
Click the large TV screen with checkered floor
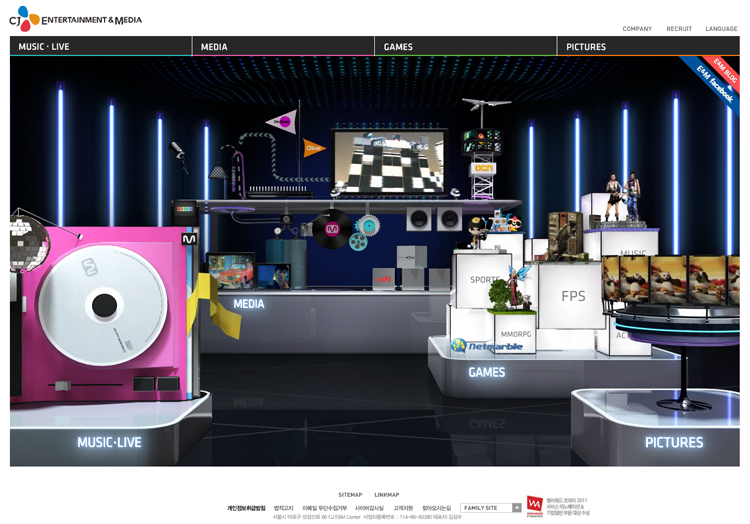(389, 161)
